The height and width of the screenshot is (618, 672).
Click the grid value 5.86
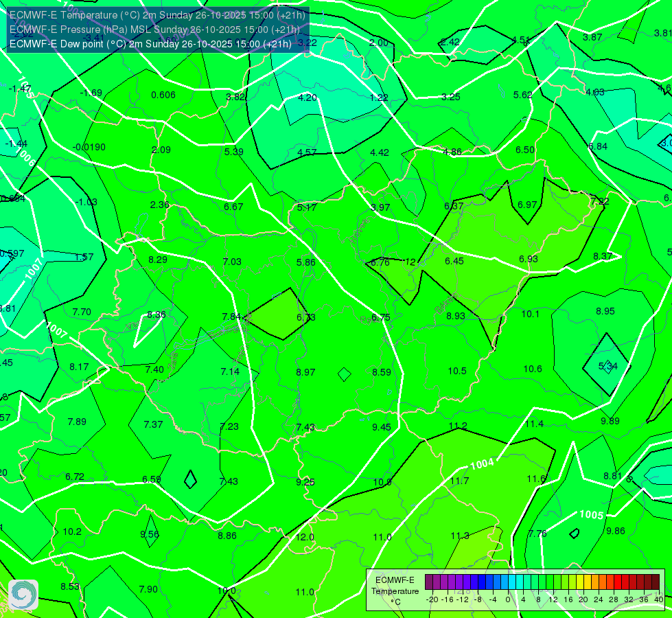(x=306, y=262)
